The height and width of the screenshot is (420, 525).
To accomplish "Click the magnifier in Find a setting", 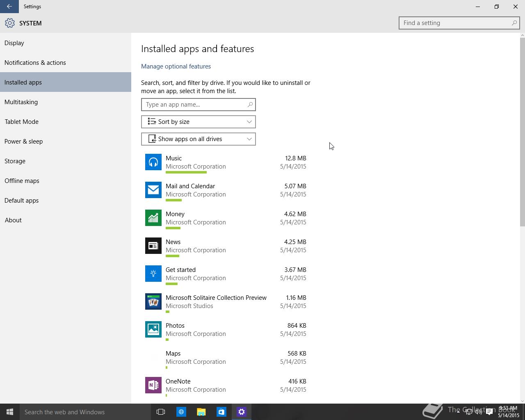I will (514, 23).
